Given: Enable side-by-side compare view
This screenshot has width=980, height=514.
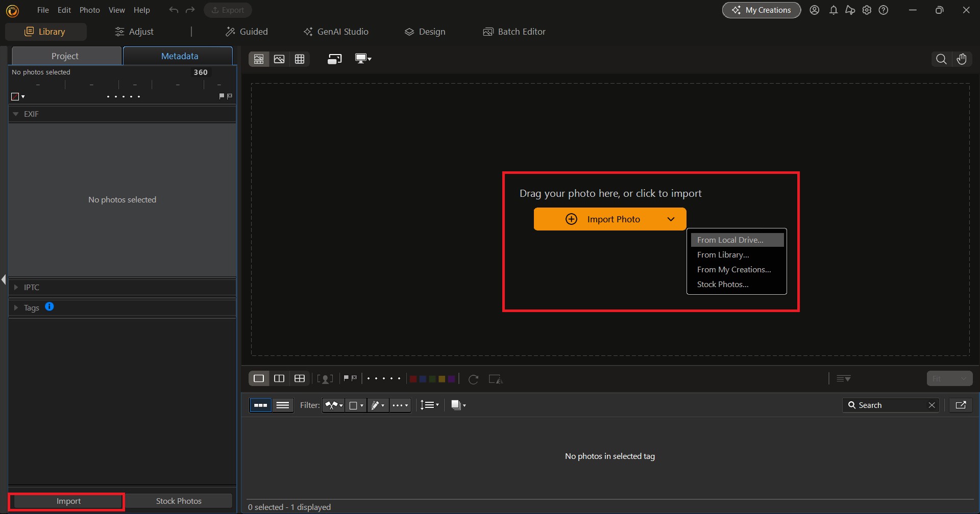Looking at the screenshot, I should click(279, 378).
